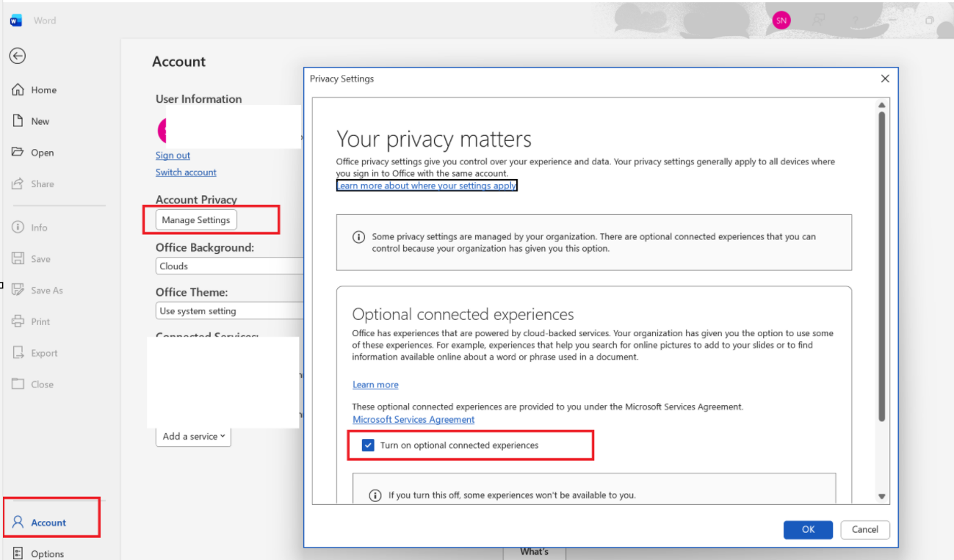Click the back arrow to leave backstage

click(x=18, y=56)
